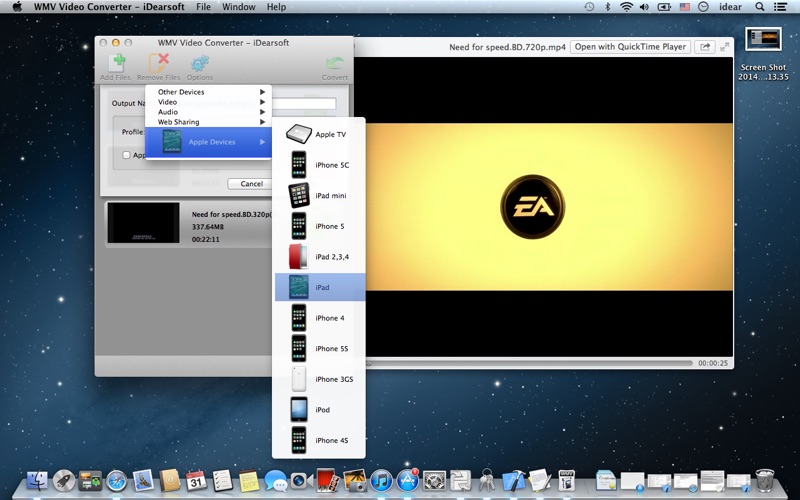Open Keychain Access keys icon in dock
Screen dimensions: 800x500
click(486, 480)
